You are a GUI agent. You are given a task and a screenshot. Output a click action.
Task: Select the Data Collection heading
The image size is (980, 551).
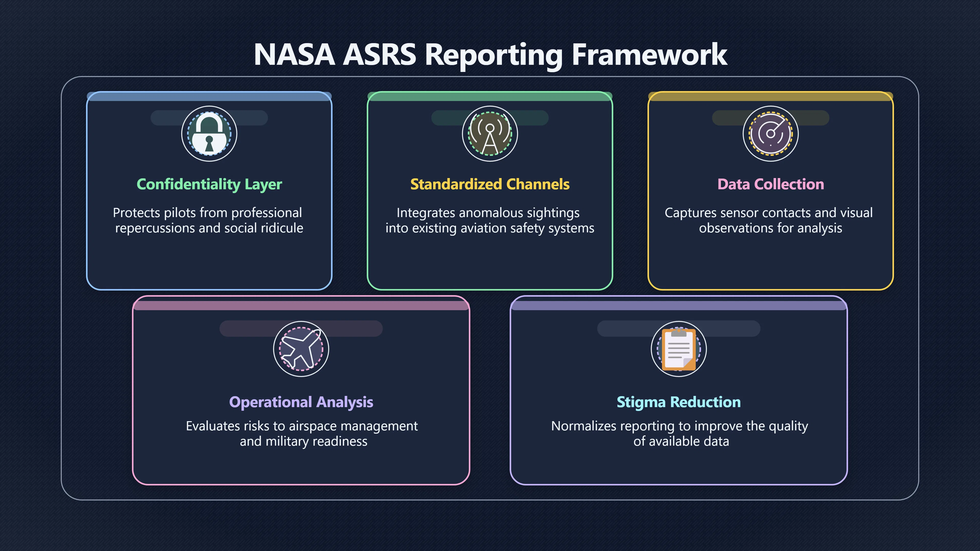[771, 184]
